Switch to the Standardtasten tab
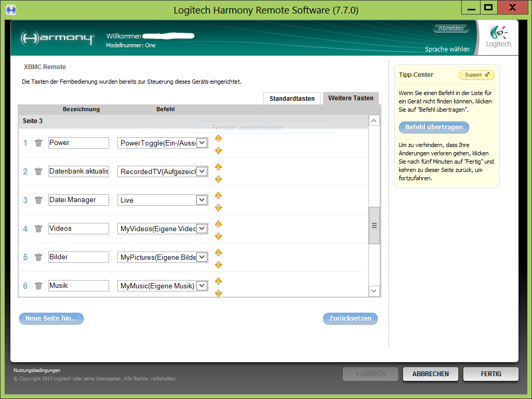This screenshot has width=532, height=399. [292, 98]
